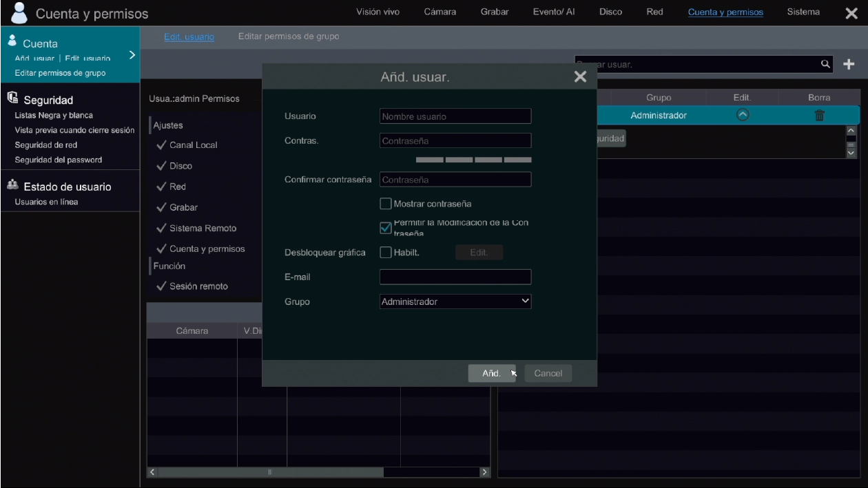The width and height of the screenshot is (868, 488).
Task: Click the plus icon to add user
Action: tap(849, 64)
